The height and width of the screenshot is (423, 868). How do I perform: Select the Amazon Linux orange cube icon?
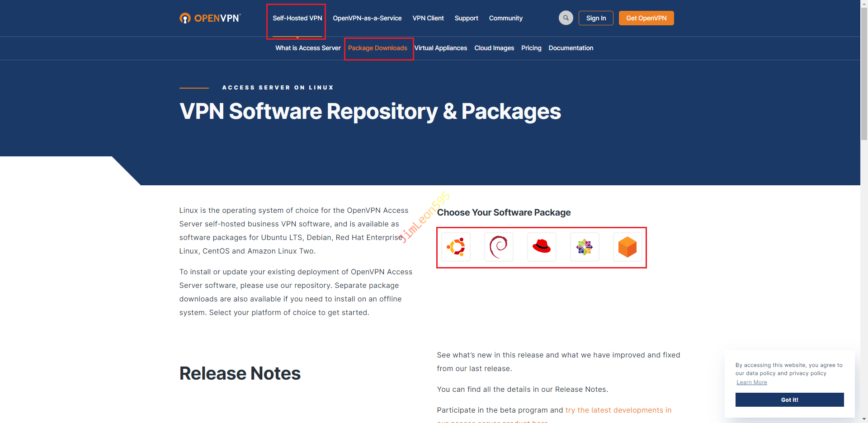pyautogui.click(x=627, y=247)
